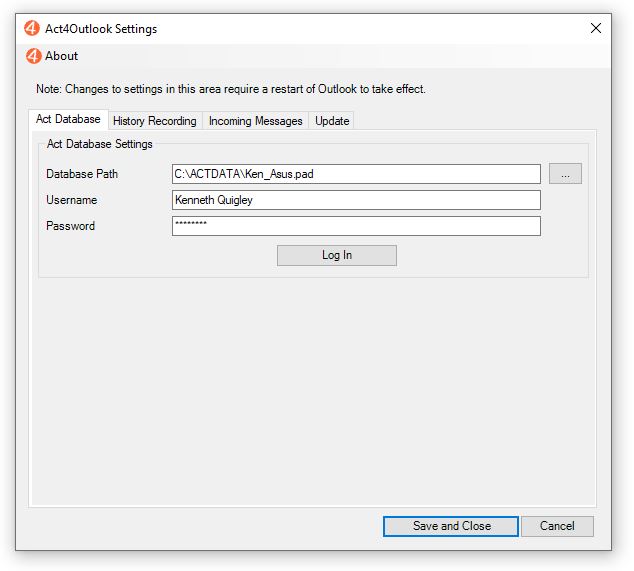Focus the Password input field
The width and height of the screenshot is (634, 571).
356,226
